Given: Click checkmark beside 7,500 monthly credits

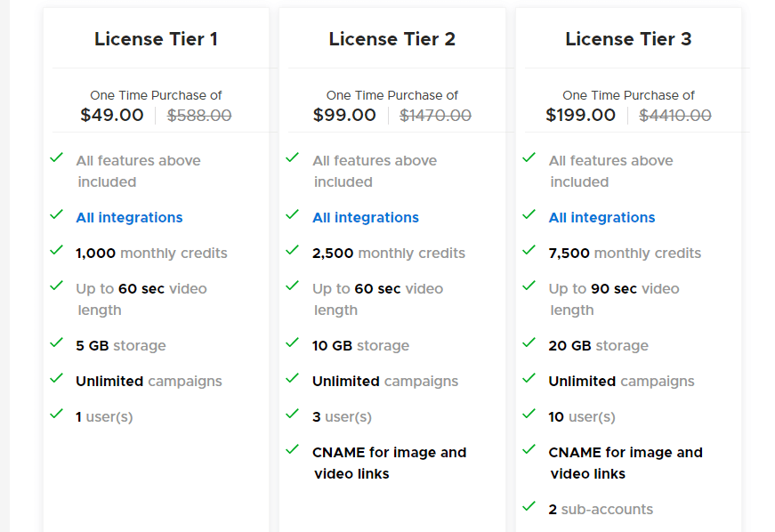Looking at the screenshot, I should click(529, 250).
